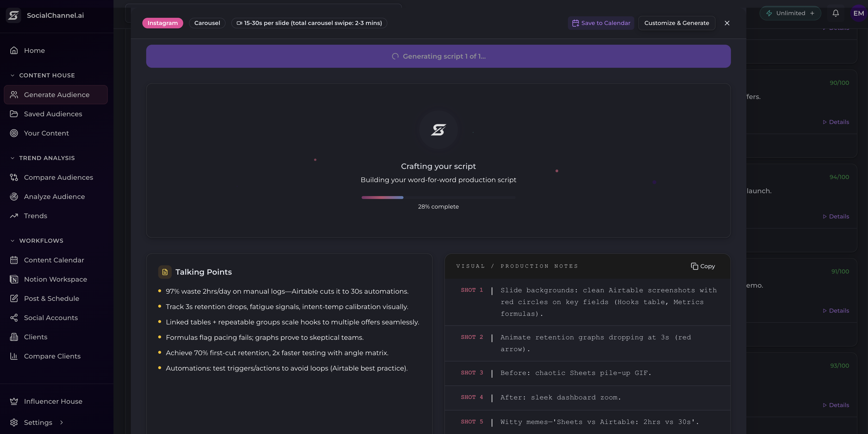Click the Copy icon in production notes

(694, 266)
